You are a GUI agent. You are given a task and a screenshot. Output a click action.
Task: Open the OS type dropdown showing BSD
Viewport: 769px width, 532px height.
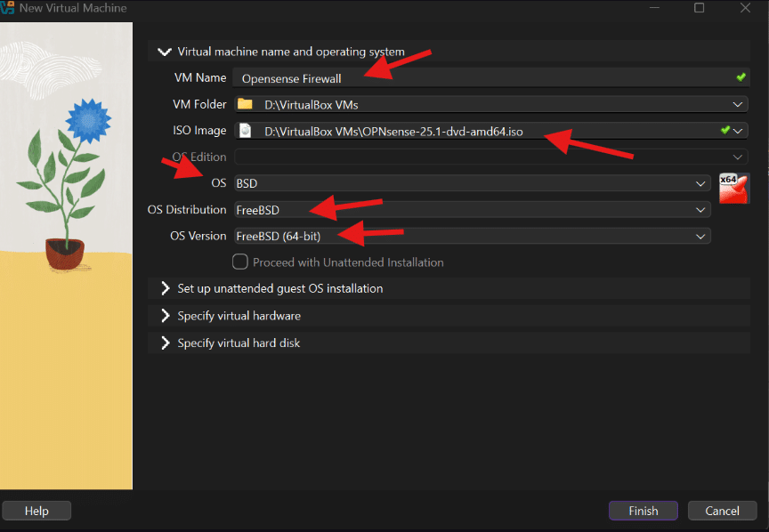pyautogui.click(x=701, y=184)
